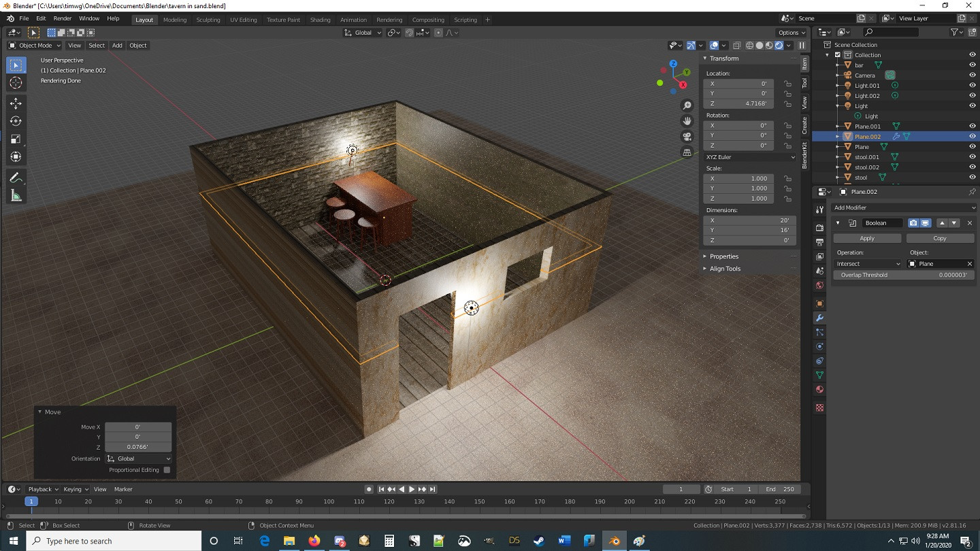Adjust the Overlap Threshold slider
Screen dimensions: 980x551
pos(904,275)
